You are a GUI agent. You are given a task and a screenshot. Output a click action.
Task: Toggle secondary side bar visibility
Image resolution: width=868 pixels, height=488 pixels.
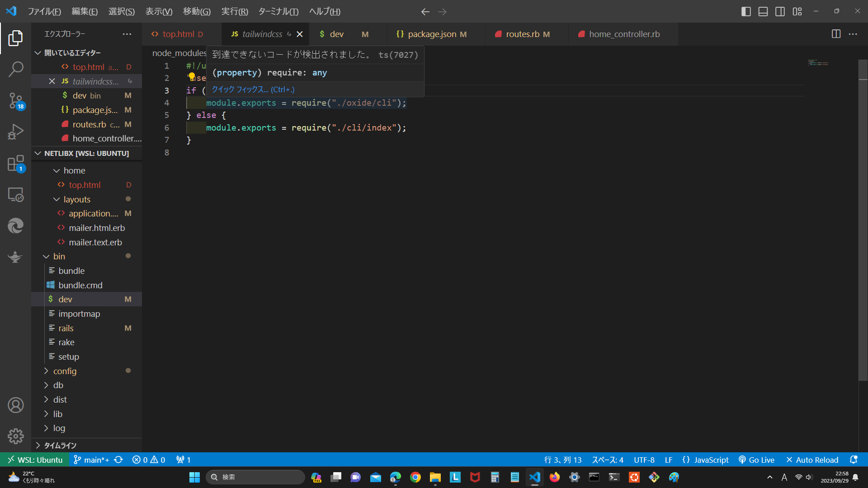click(780, 11)
